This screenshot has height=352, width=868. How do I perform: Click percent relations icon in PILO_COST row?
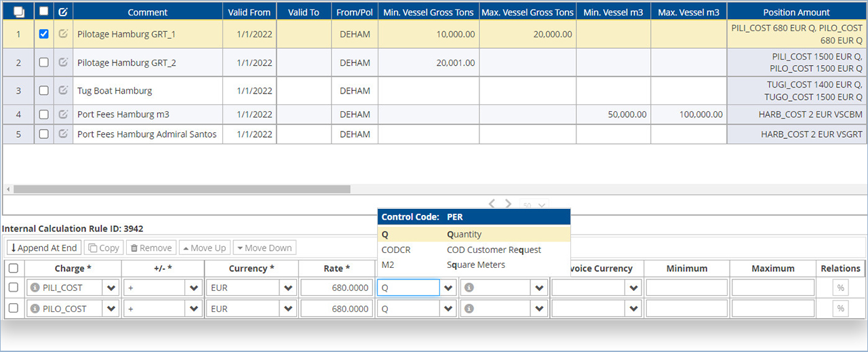click(x=840, y=309)
